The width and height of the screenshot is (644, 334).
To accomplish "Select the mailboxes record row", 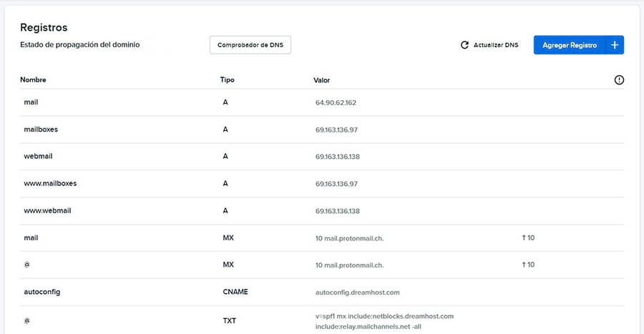I will click(x=41, y=129).
